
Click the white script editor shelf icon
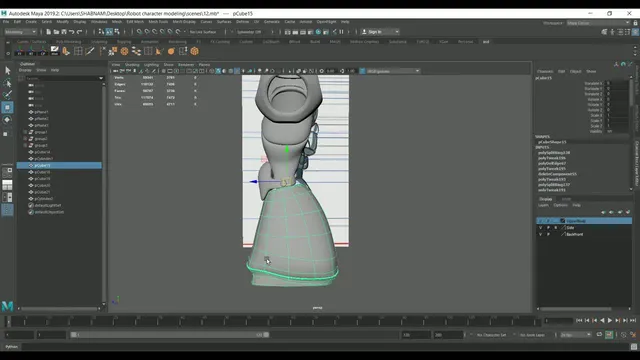54,51
